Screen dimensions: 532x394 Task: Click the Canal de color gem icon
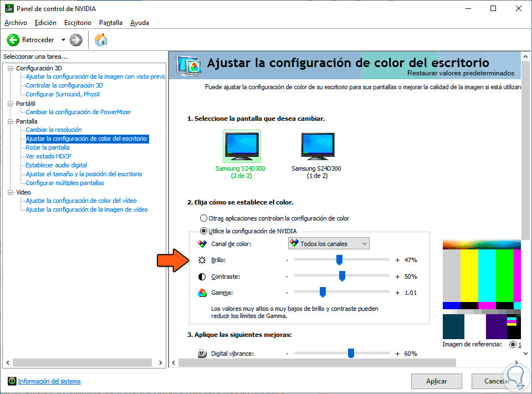(202, 244)
